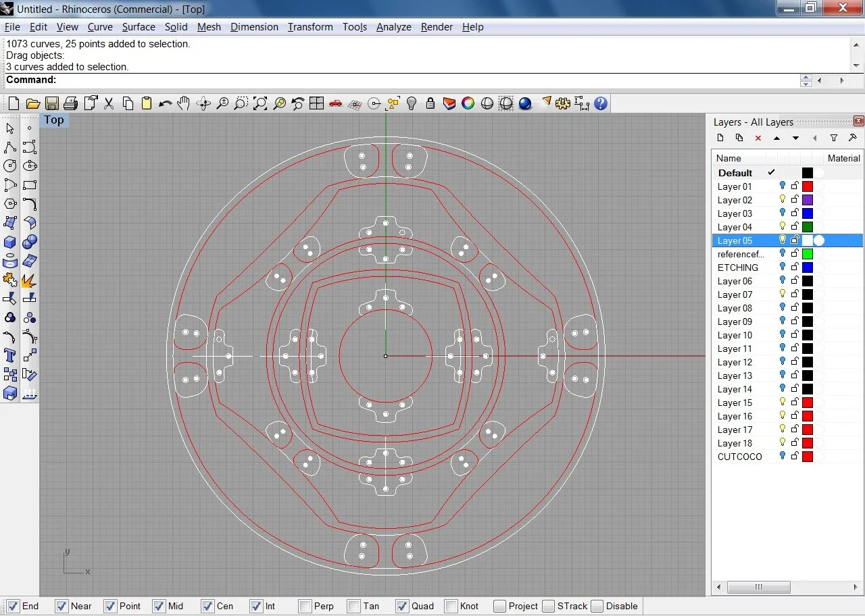
Task: Toggle the lock icon of Layer 03
Action: [795, 213]
